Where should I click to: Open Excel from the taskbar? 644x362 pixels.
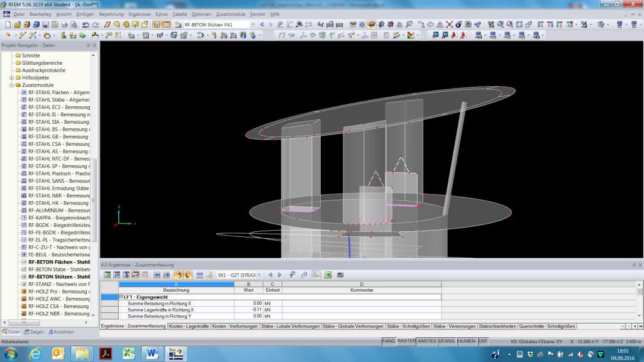(129, 353)
